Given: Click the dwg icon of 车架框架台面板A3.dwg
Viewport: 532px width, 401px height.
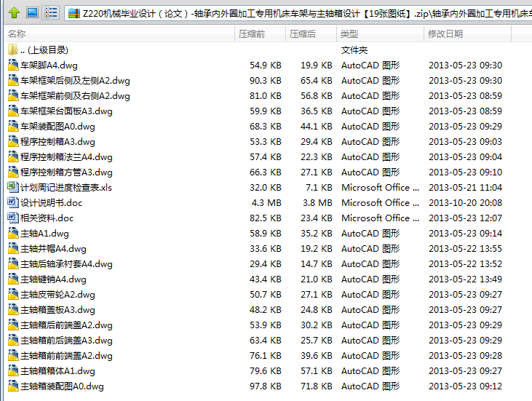Looking at the screenshot, I should [x=13, y=111].
